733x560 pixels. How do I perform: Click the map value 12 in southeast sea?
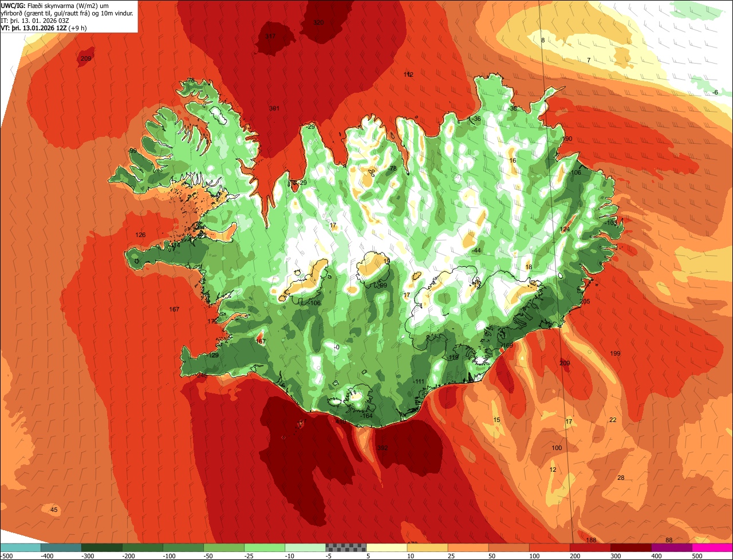pyautogui.click(x=553, y=470)
